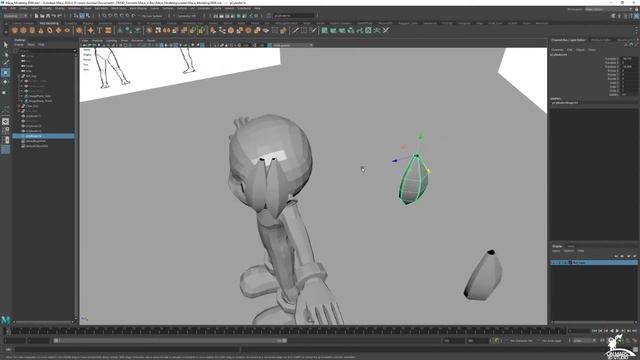Click the New Scene icon
Viewport: 640px width, 360px height.
(36, 16)
